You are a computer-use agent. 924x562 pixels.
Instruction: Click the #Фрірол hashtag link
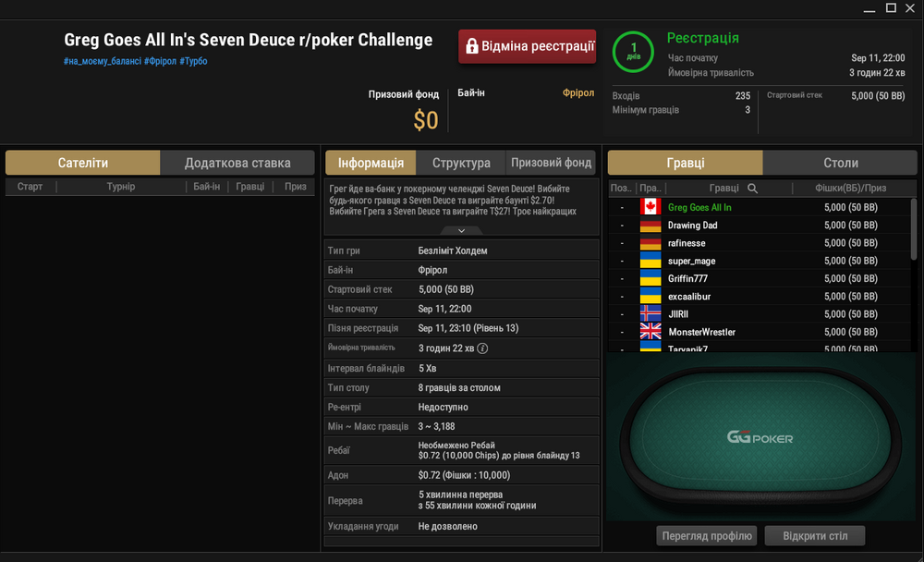click(160, 61)
